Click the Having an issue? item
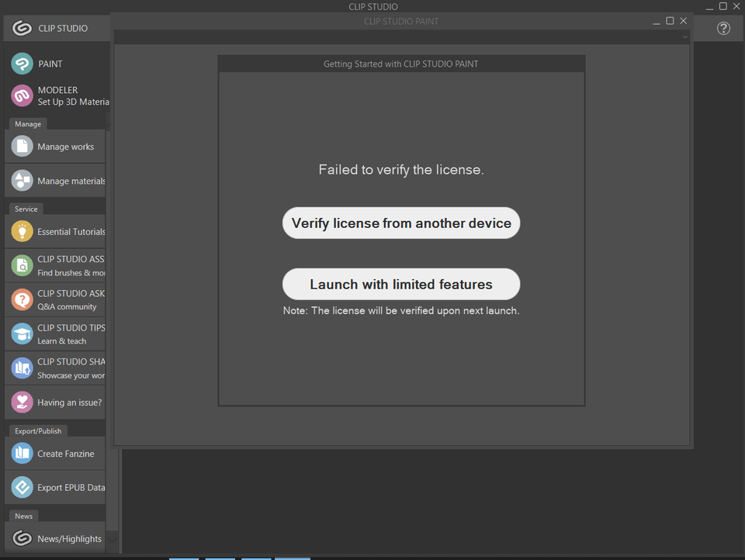745x560 pixels. pos(54,403)
